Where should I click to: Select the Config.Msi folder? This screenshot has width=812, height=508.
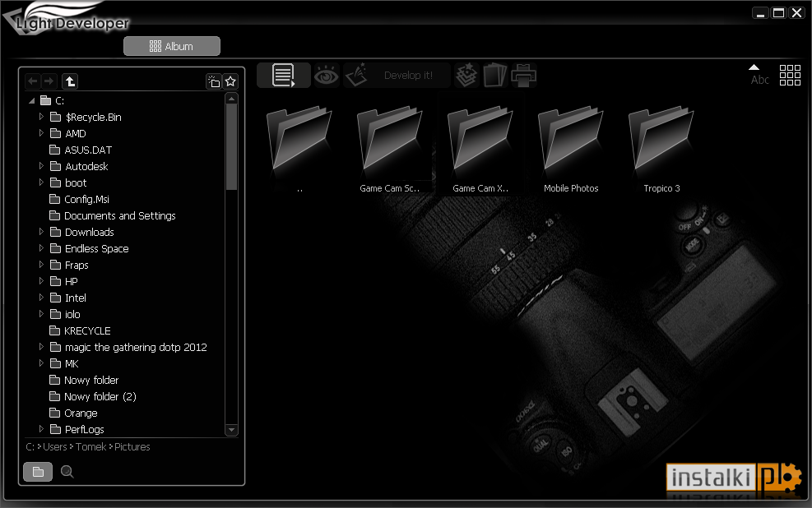(79, 199)
